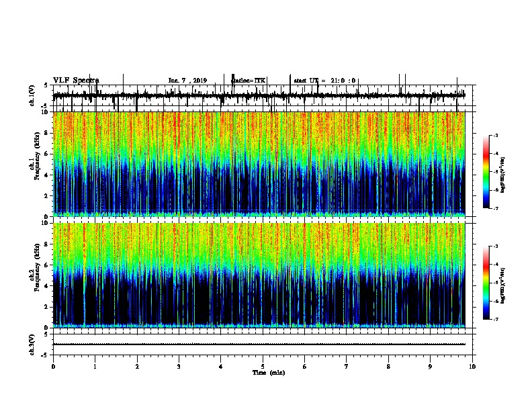This screenshot has height=411, width=532.
Task: Click the "-7" label on the ch.2 color scale
Action: pos(496,320)
